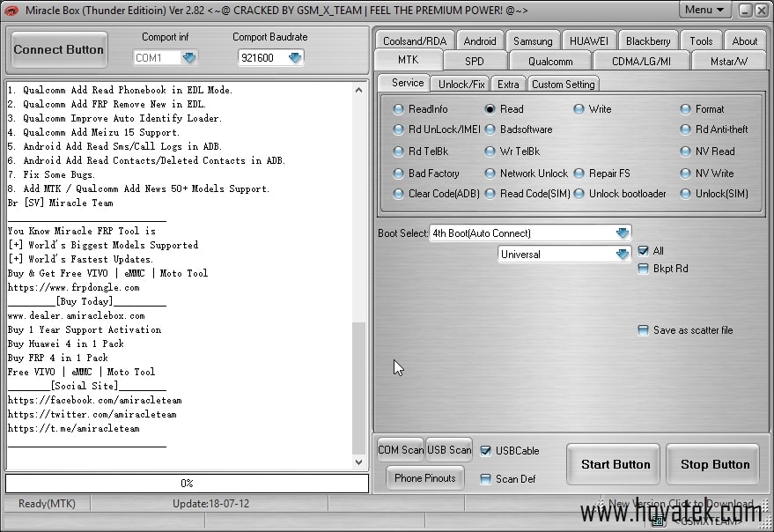Select the NV Write radio option
The height and width of the screenshot is (532, 774).
(x=707, y=174)
